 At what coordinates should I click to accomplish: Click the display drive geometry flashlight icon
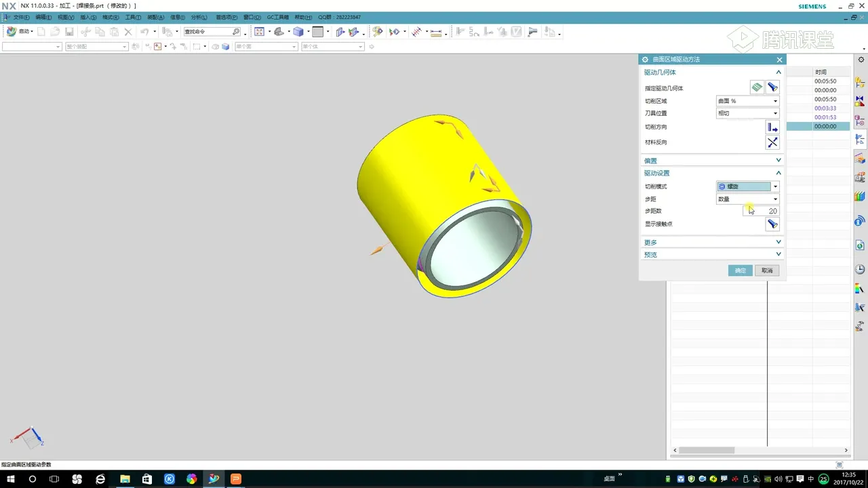coord(772,87)
